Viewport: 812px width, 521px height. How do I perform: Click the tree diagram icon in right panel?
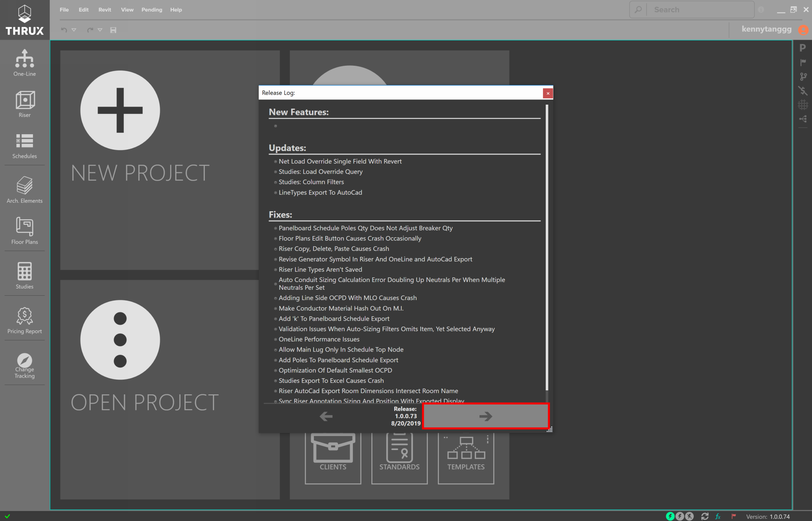[803, 119]
